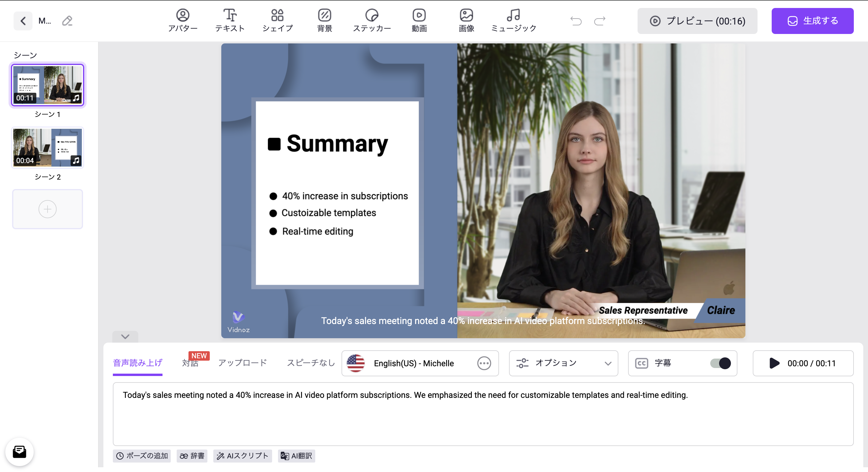Toggle the subtitles (字幕) switch off
868x472 pixels.
720,363
